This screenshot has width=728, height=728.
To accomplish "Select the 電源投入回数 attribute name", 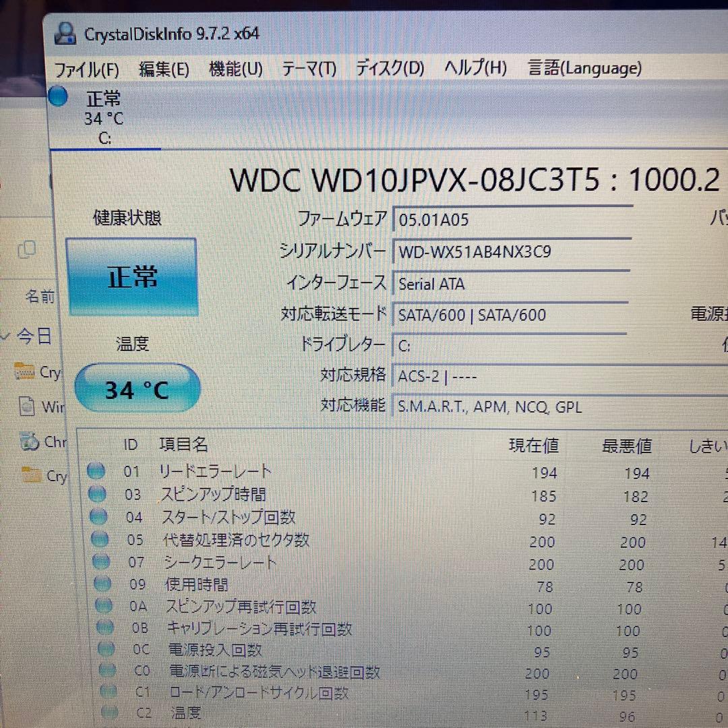I will coord(216,650).
